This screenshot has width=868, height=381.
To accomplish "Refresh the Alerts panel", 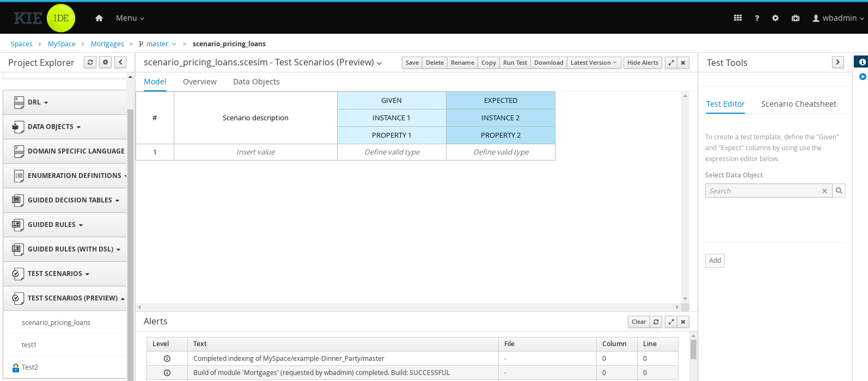I will 656,322.
